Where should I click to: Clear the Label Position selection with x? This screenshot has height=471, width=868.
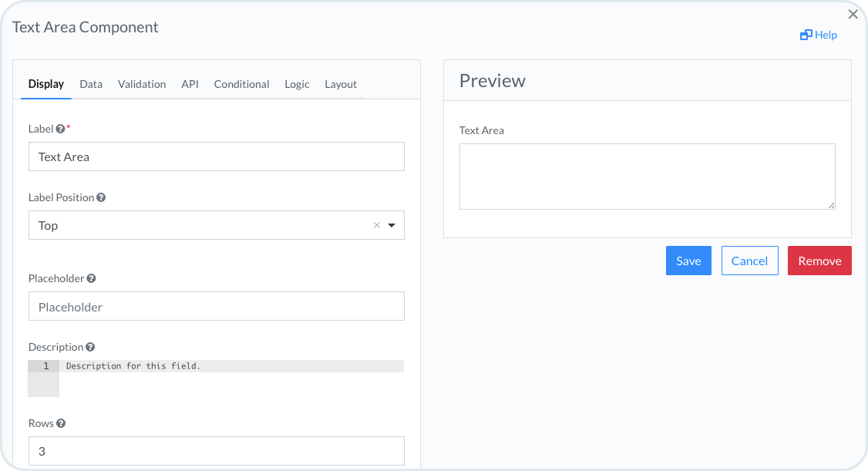click(x=377, y=226)
